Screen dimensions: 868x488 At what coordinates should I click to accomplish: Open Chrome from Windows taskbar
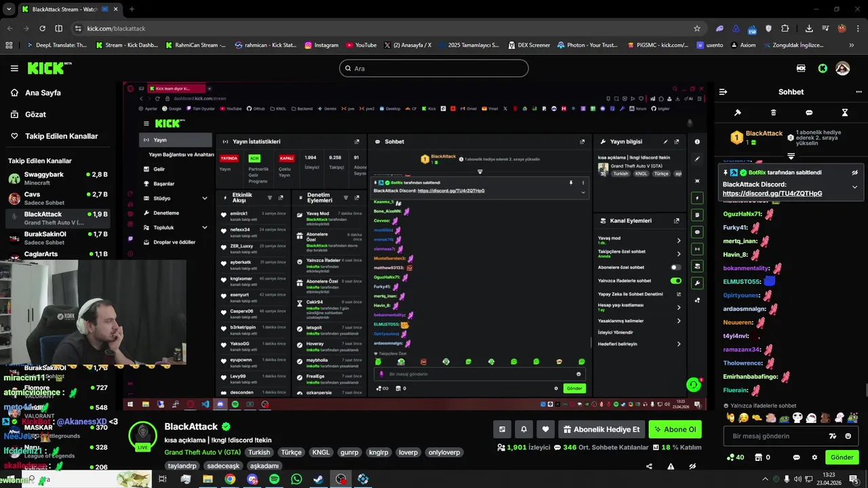click(230, 479)
